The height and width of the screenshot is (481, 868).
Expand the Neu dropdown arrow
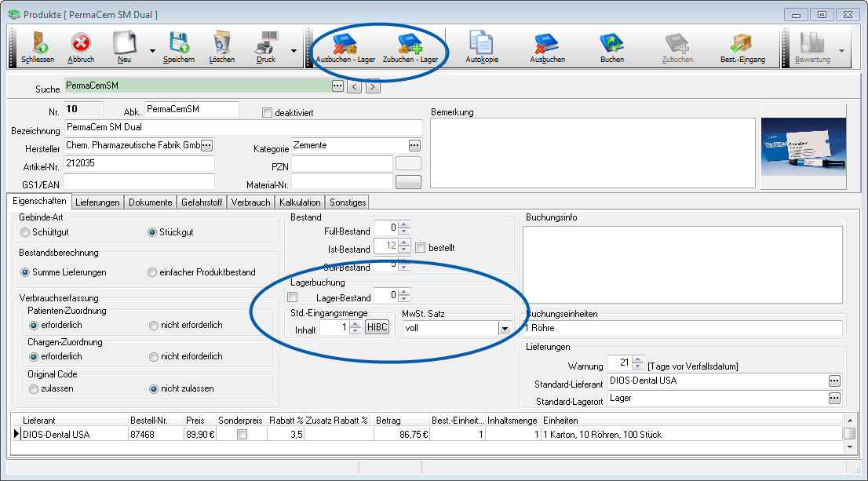click(152, 51)
